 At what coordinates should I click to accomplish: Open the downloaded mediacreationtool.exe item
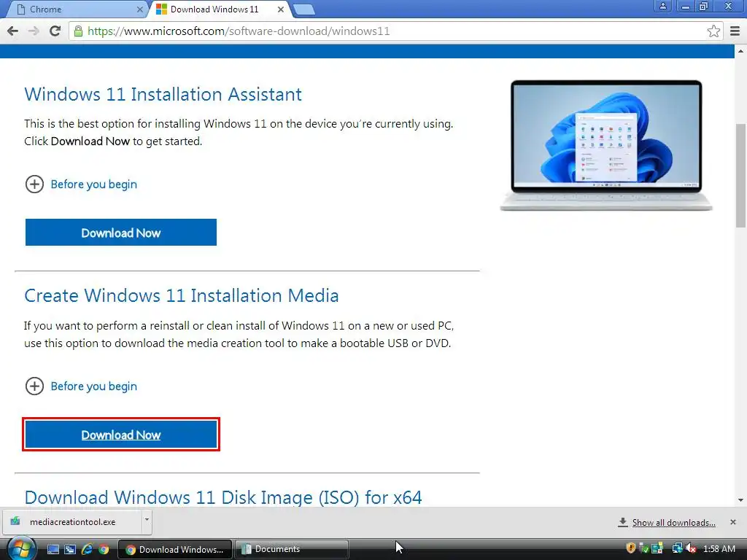click(72, 522)
